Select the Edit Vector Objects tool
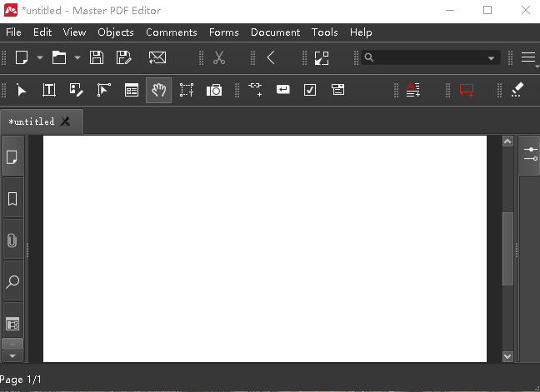 pyautogui.click(x=103, y=90)
